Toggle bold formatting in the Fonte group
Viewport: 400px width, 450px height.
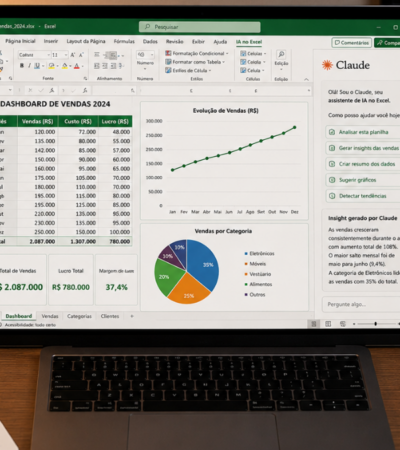click(x=22, y=66)
